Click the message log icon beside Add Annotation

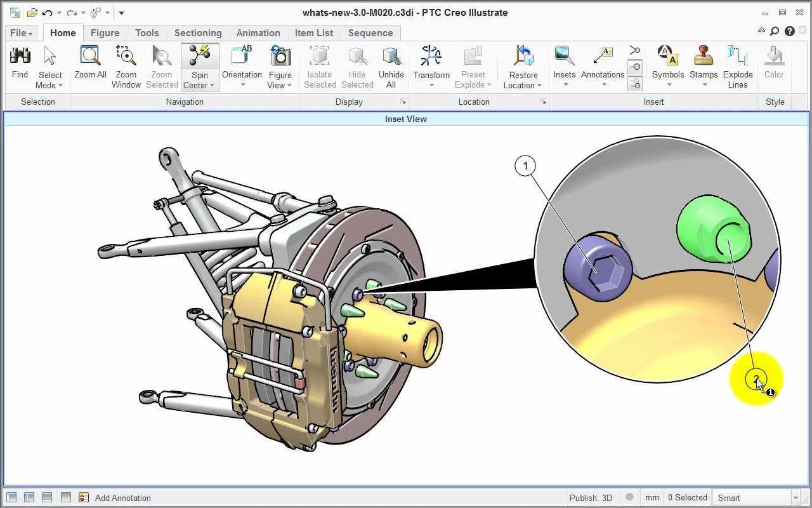[x=84, y=497]
